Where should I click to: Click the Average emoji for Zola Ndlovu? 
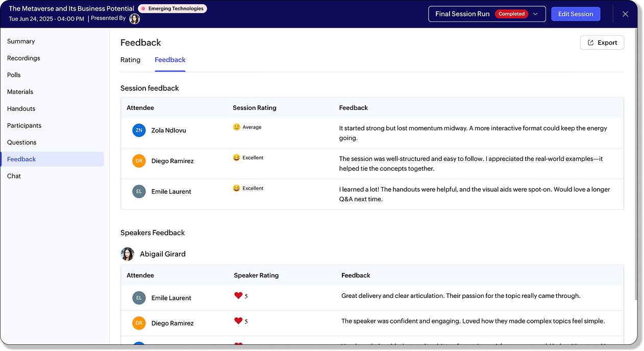pos(236,127)
